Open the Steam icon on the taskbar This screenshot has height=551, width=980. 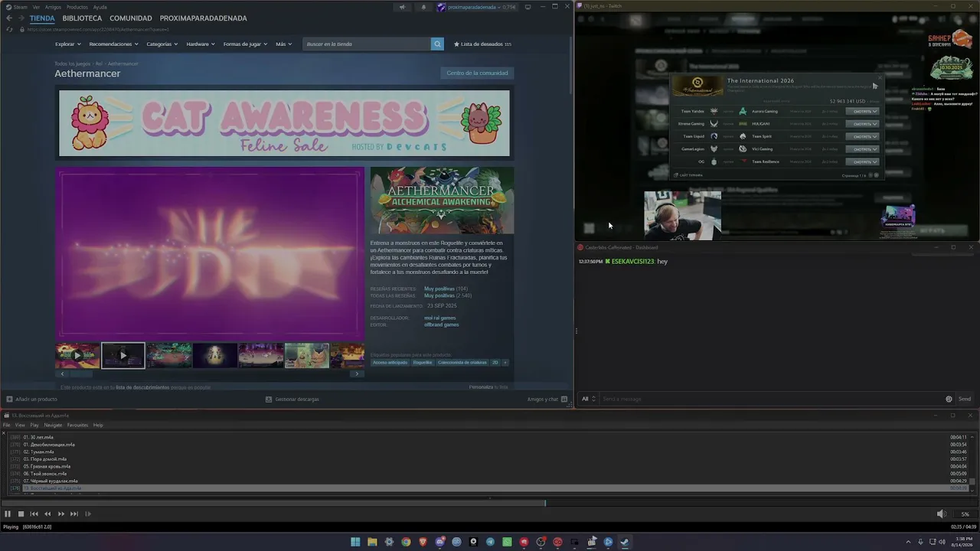625,542
